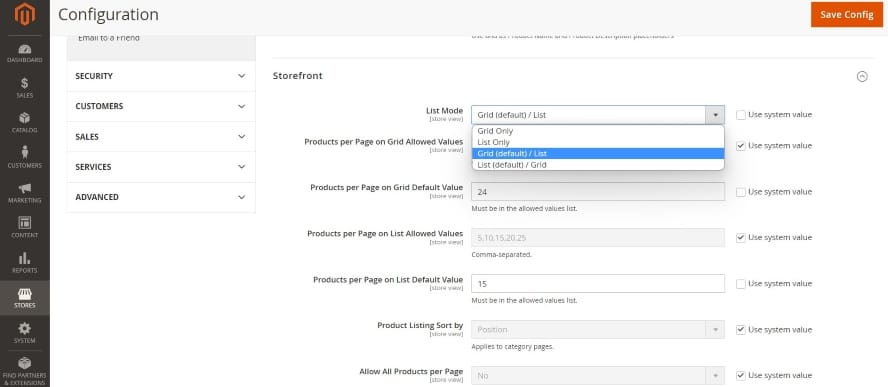Collapse the Storefront section circle arrow

point(862,76)
